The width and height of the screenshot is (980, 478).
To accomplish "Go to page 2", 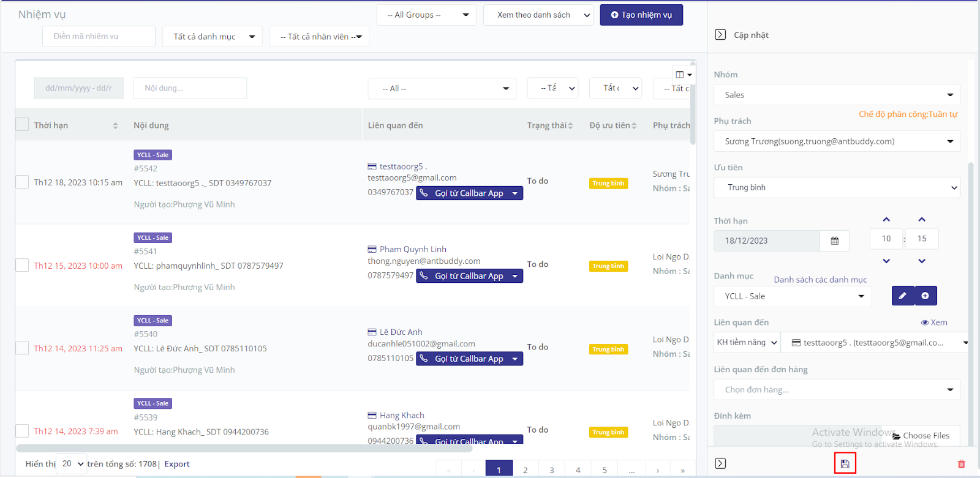I will tap(525, 470).
